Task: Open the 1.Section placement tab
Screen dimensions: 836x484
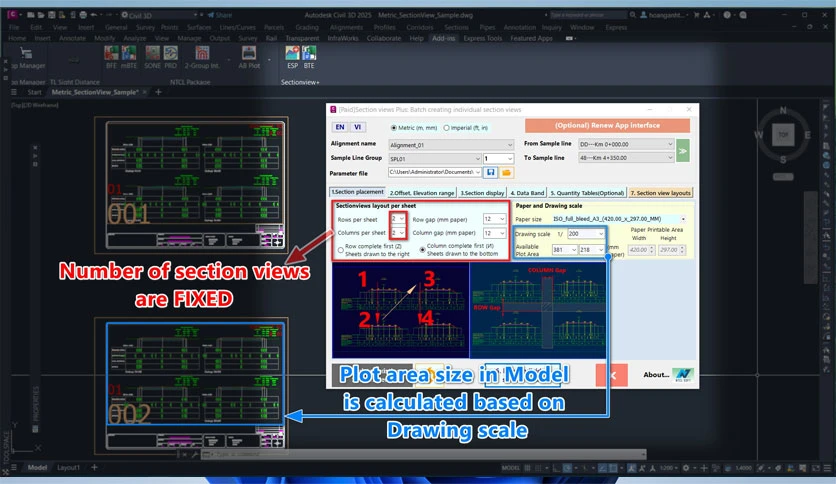Action: pyautogui.click(x=357, y=192)
